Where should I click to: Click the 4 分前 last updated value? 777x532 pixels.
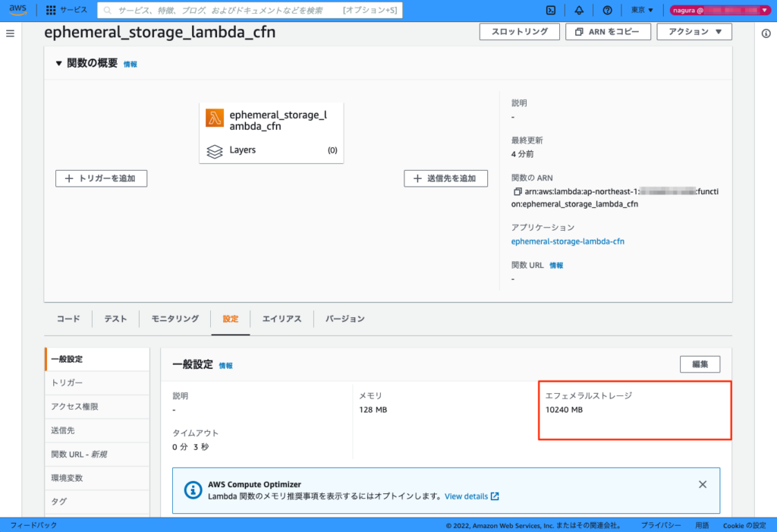coord(522,154)
